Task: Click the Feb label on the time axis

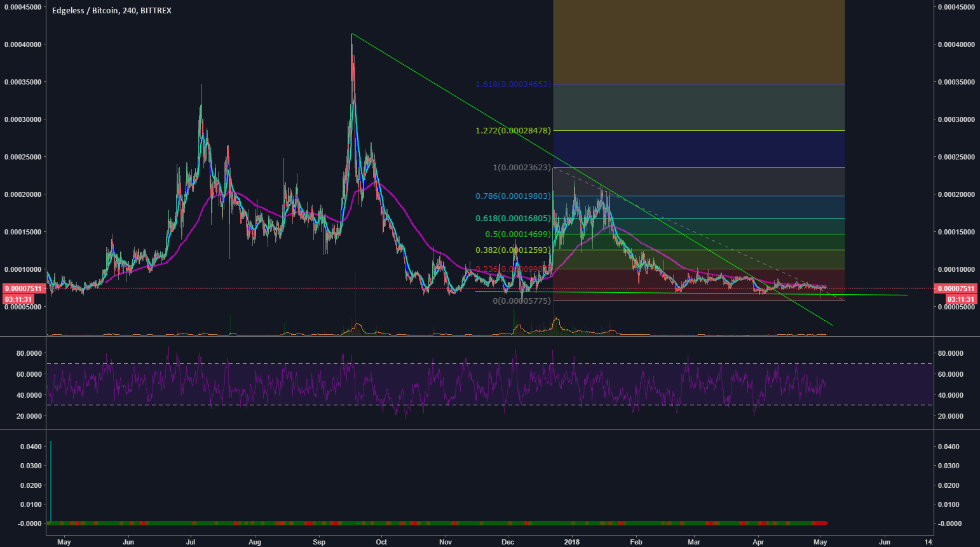Action: pyautogui.click(x=636, y=542)
